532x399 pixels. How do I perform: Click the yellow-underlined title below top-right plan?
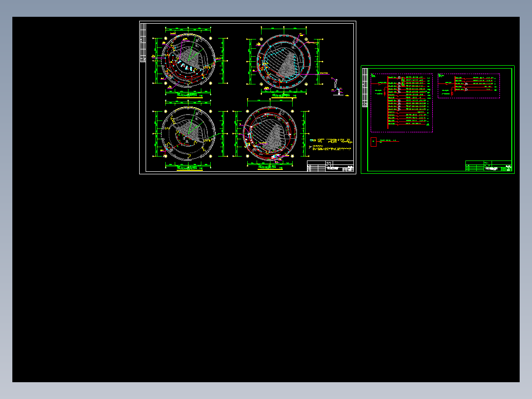pos(284,96)
